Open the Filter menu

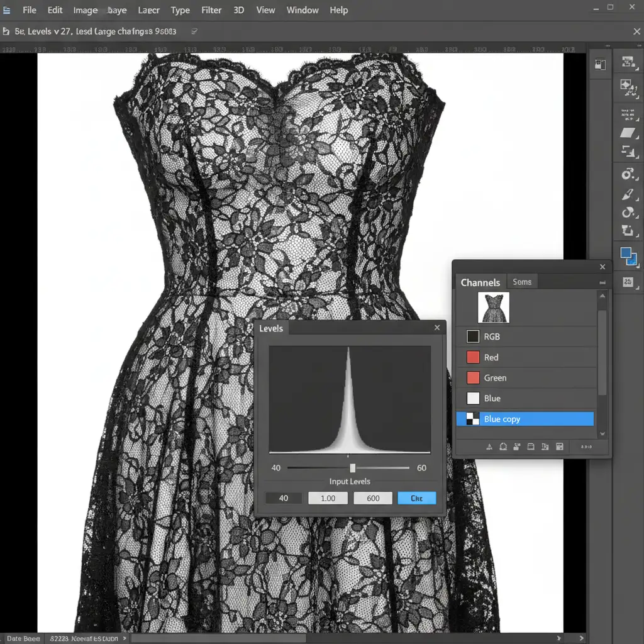pos(211,10)
